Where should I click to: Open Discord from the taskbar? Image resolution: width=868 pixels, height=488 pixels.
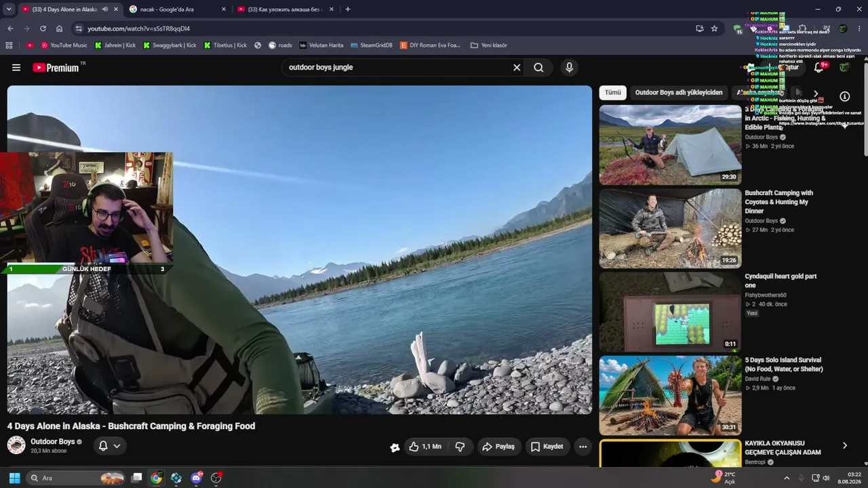pyautogui.click(x=197, y=478)
